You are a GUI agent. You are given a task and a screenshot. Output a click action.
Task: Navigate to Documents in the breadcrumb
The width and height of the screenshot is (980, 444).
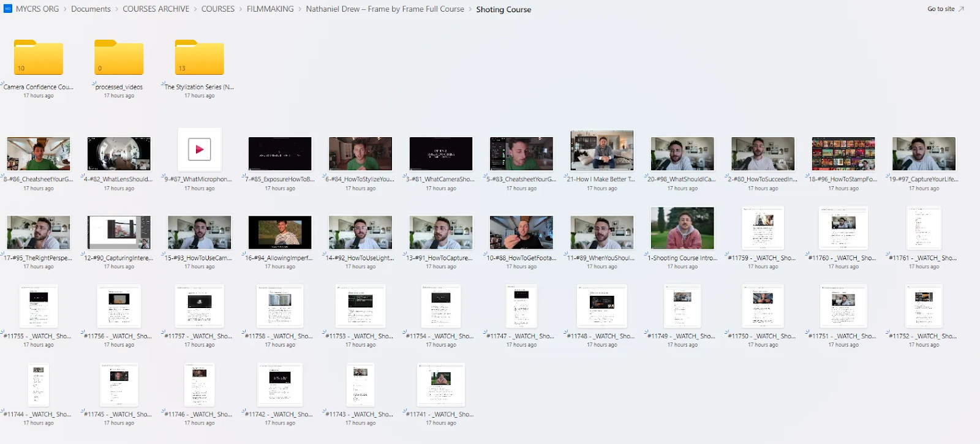click(x=91, y=9)
